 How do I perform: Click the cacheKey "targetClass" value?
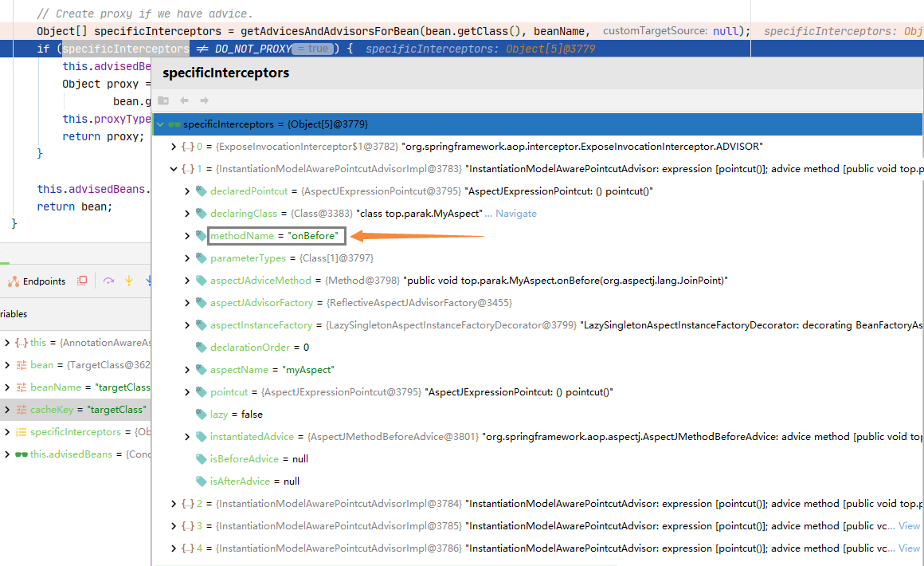click(x=116, y=410)
